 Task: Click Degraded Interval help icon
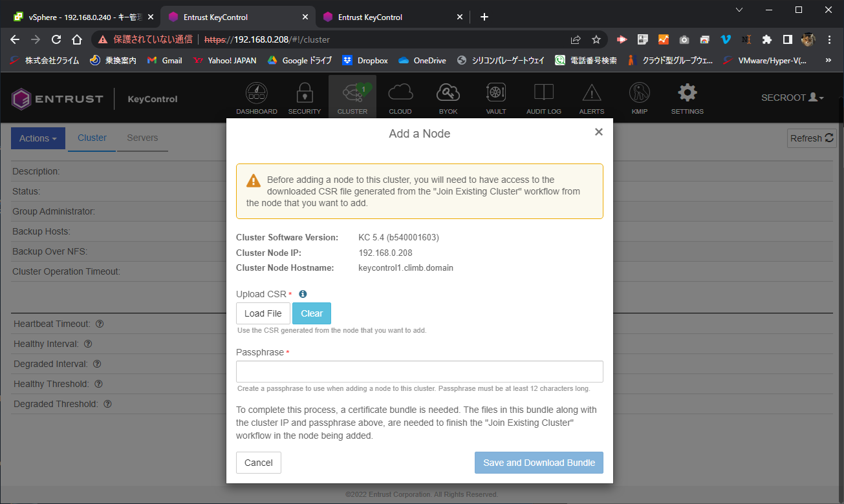(x=97, y=364)
